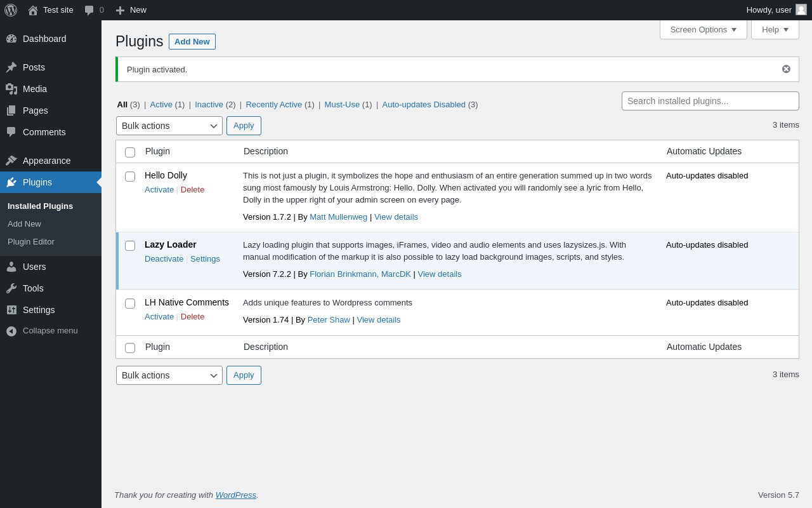Viewport: 812px width, 508px height.
Task: Click the Collapse menu arrow icon
Action: (11, 331)
